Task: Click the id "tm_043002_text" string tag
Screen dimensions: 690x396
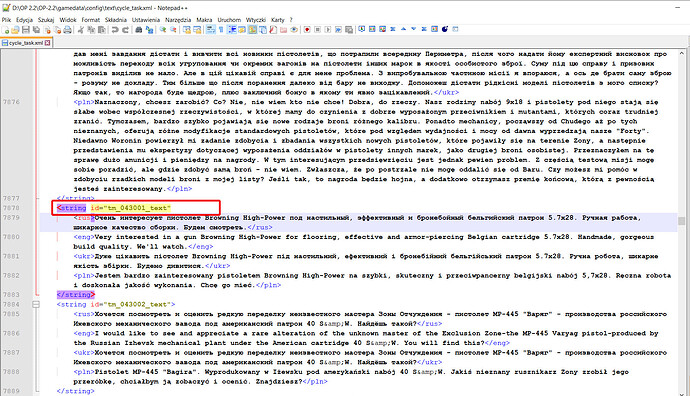Action: pos(116,304)
